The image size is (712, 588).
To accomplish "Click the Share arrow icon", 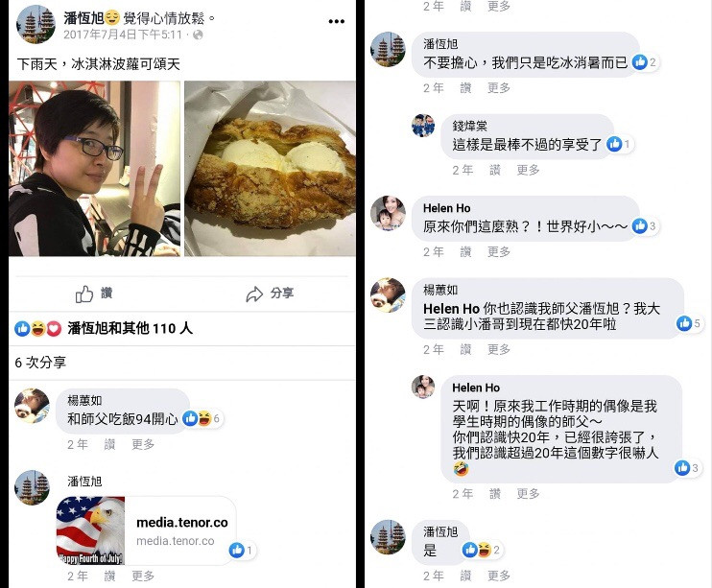I will click(x=254, y=294).
